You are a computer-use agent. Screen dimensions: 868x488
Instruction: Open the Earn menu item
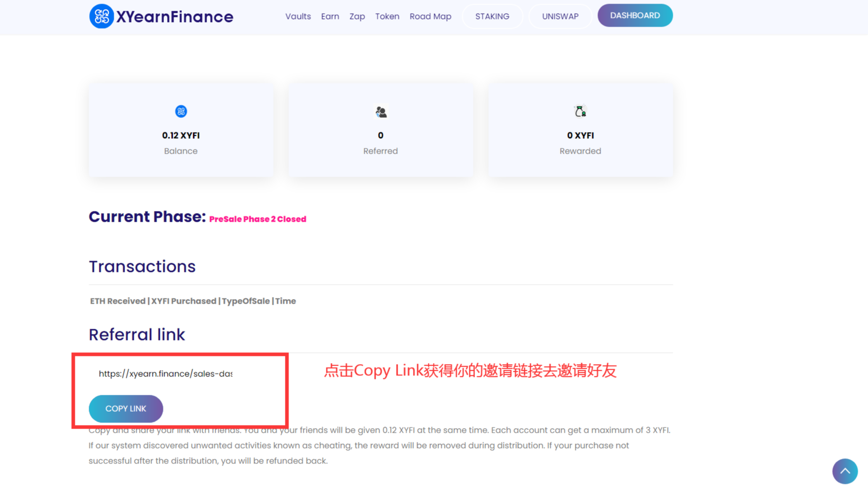tap(330, 16)
